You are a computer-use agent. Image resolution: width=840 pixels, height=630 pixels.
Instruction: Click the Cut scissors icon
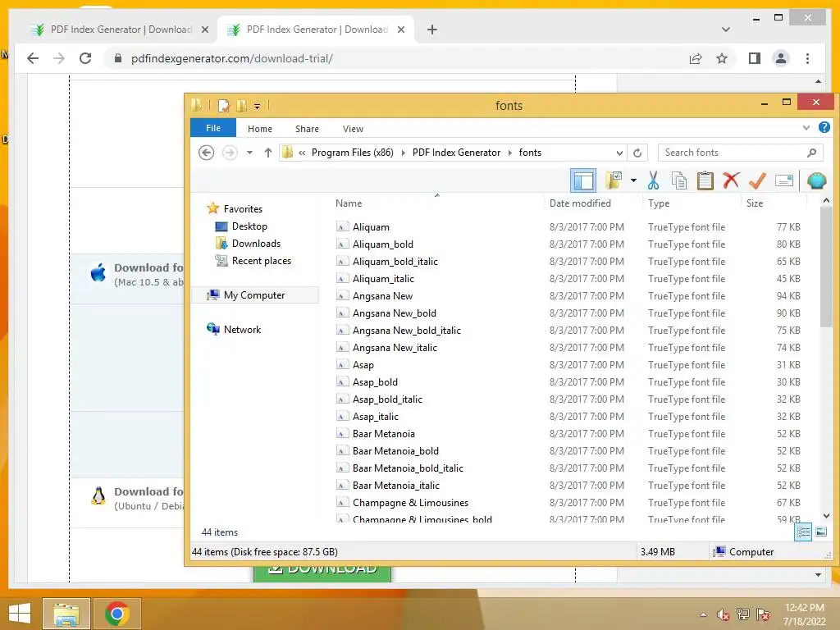pos(653,180)
